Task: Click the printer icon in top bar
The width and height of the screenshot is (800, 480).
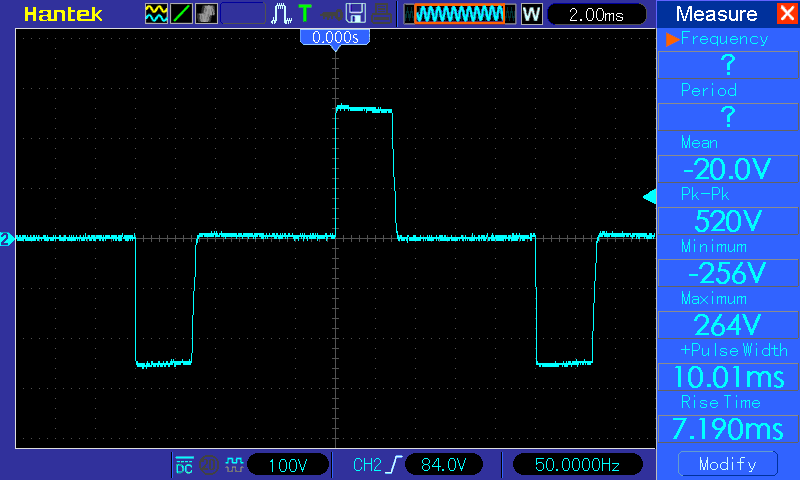Action: [381, 14]
